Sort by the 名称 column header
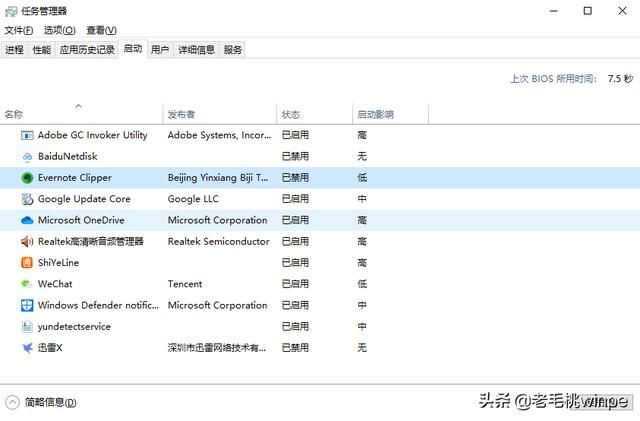This screenshot has width=640, height=421. point(82,114)
